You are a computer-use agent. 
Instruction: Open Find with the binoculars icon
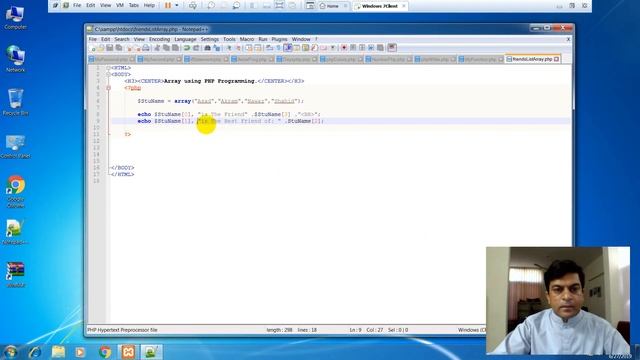click(207, 48)
